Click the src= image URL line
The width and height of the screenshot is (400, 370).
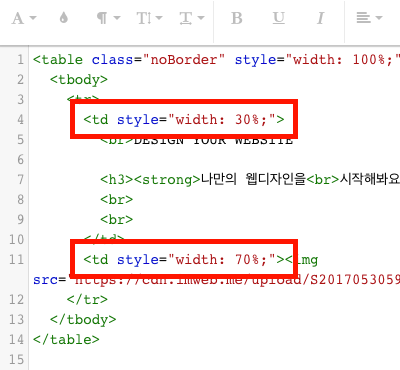216,280
